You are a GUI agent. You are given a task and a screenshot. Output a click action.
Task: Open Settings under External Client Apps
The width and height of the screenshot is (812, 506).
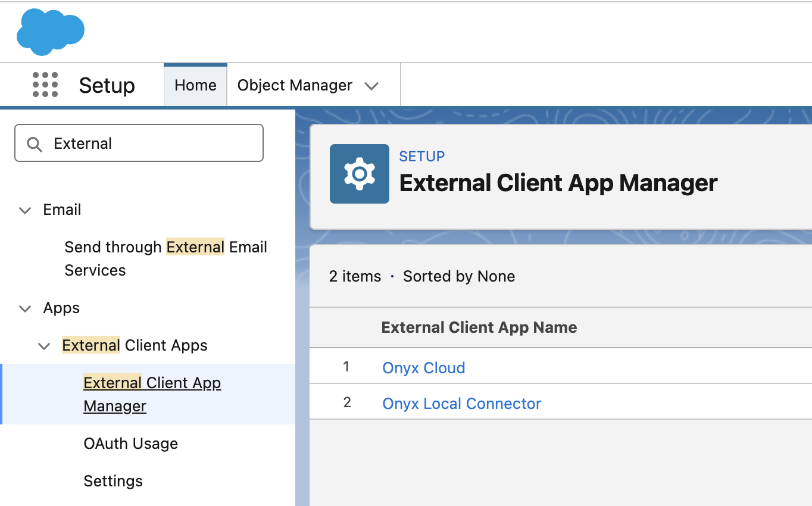(113, 481)
